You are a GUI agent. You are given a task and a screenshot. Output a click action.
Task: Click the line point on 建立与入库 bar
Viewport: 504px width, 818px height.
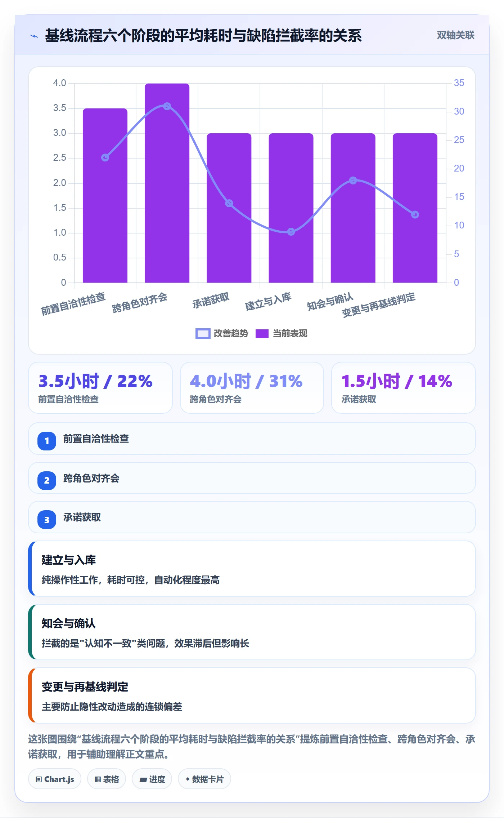point(291,232)
